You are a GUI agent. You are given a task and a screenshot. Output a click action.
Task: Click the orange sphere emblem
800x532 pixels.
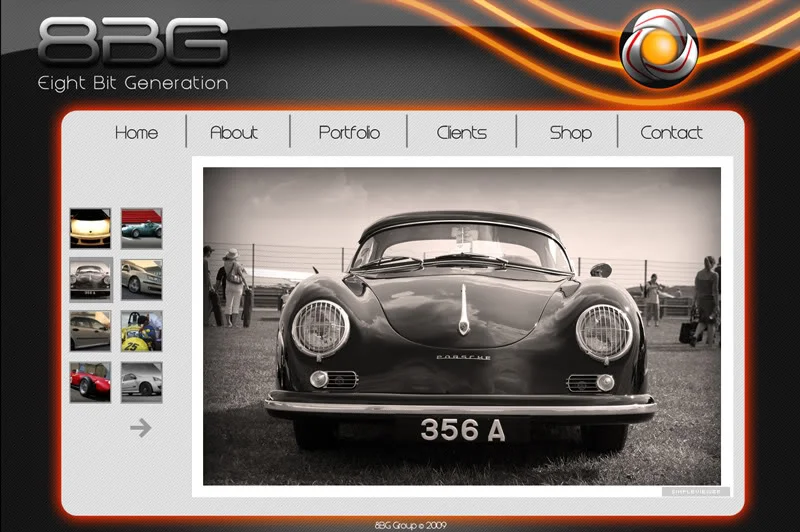(x=659, y=48)
